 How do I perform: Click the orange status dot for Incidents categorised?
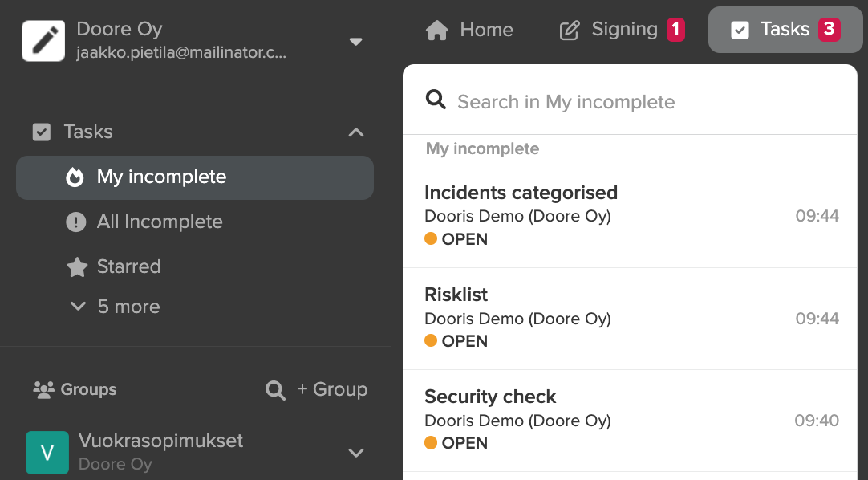pos(431,238)
